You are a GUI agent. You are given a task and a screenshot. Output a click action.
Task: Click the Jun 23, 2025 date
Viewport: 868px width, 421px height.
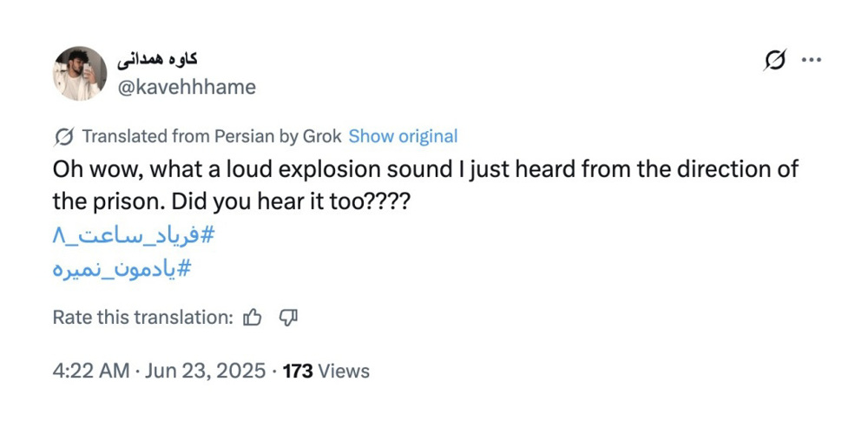[204, 372]
